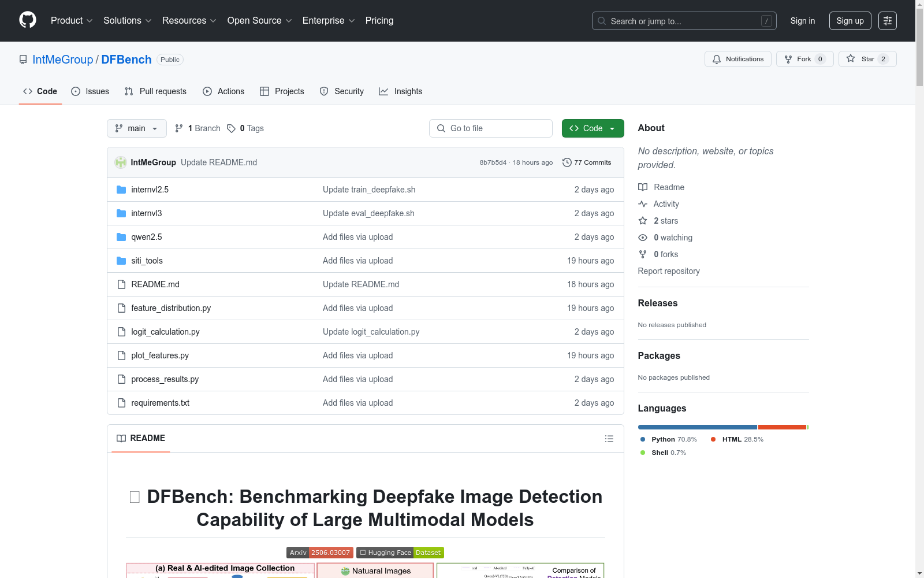Click the eye icon beside watching

(x=643, y=238)
